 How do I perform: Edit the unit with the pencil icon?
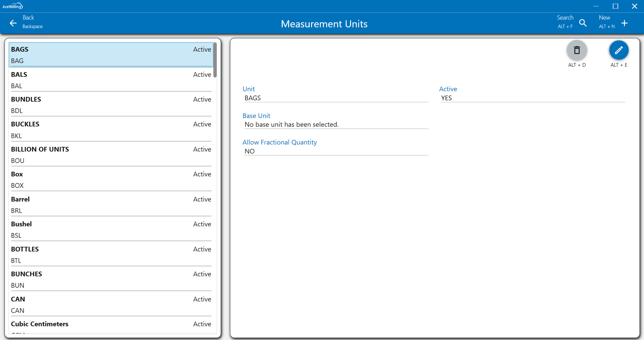click(618, 50)
